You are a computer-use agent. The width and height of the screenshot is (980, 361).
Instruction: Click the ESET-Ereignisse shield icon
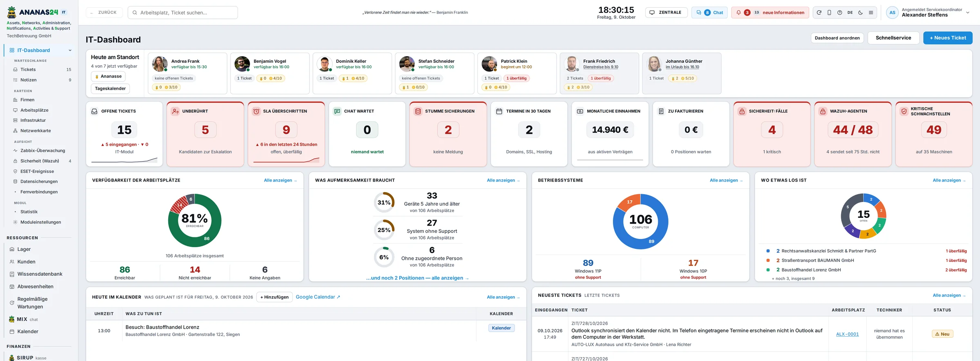(16, 171)
